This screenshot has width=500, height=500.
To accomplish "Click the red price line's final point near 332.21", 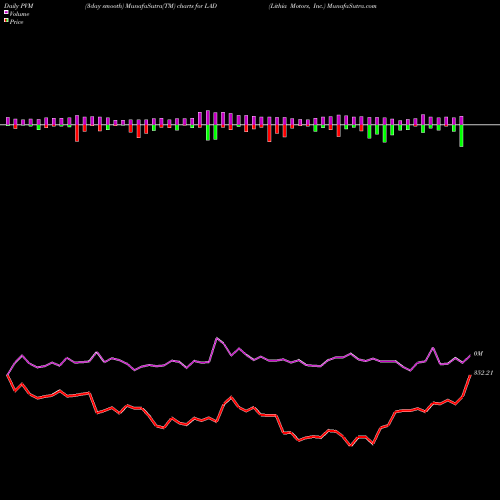I will [x=470, y=375].
